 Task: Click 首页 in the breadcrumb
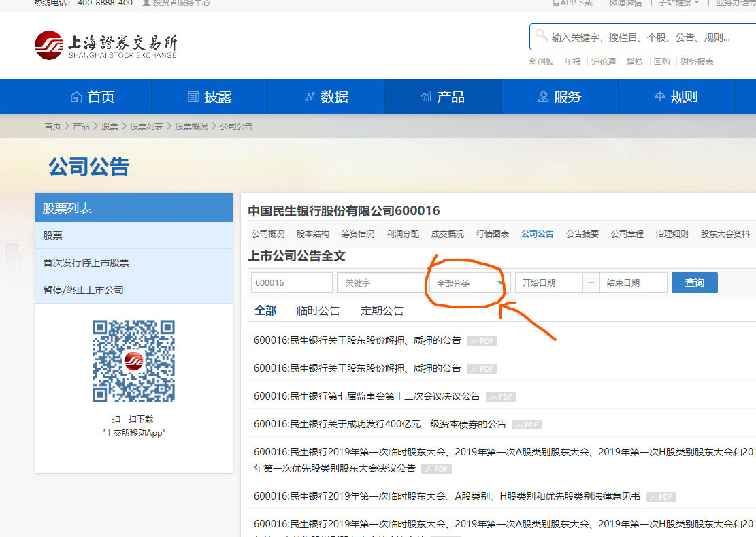click(x=52, y=127)
